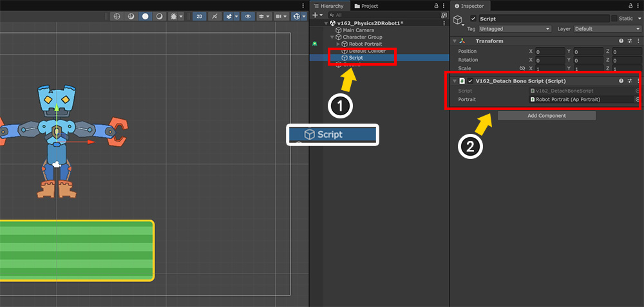Open the Layer dropdown showing Default
Screen dimensions: 644x307
604,29
